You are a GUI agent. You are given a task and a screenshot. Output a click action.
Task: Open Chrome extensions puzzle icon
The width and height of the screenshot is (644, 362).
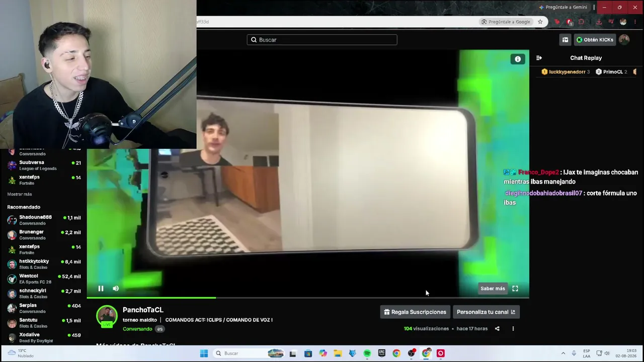coord(582,22)
